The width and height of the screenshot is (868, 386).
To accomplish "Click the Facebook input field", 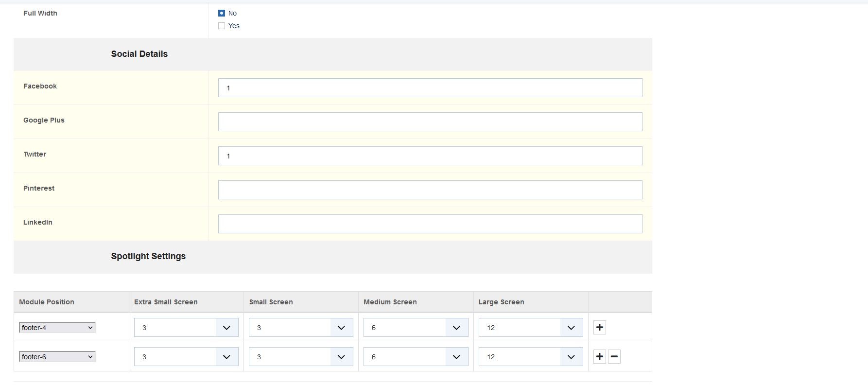I will [x=430, y=88].
